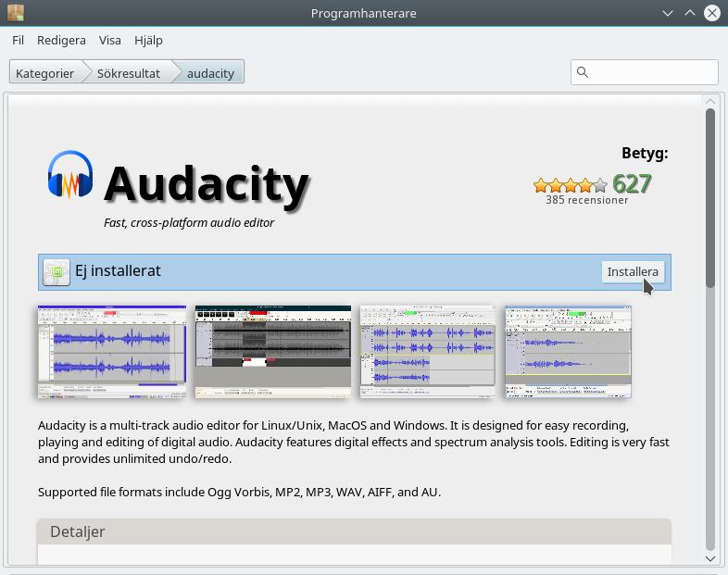
Task: Minimize the Programhanterare window
Action: click(x=668, y=13)
